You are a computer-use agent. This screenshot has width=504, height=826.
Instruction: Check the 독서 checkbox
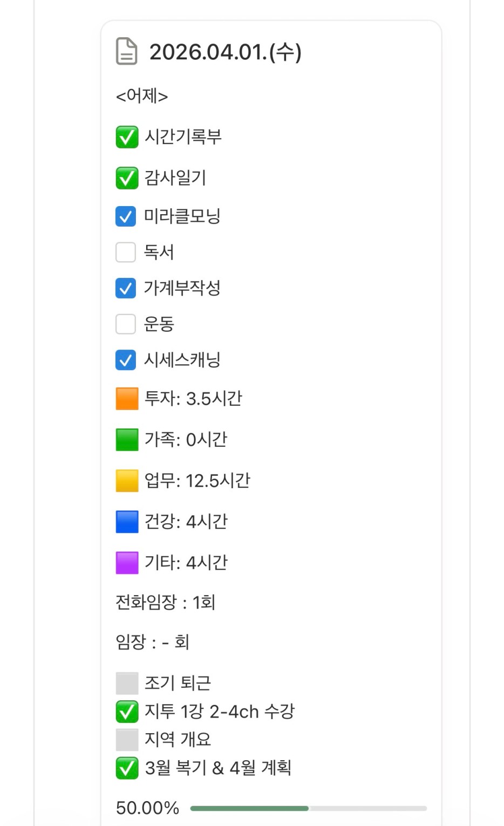pos(126,252)
